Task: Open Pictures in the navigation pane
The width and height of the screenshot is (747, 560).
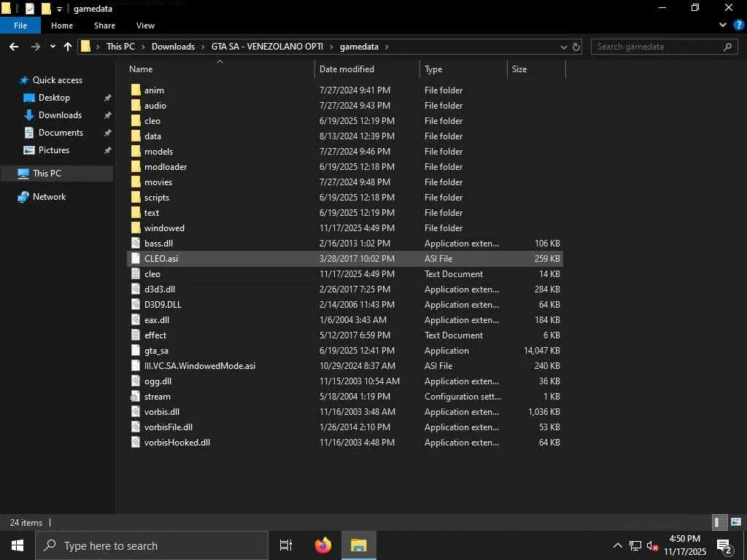Action: (54, 150)
